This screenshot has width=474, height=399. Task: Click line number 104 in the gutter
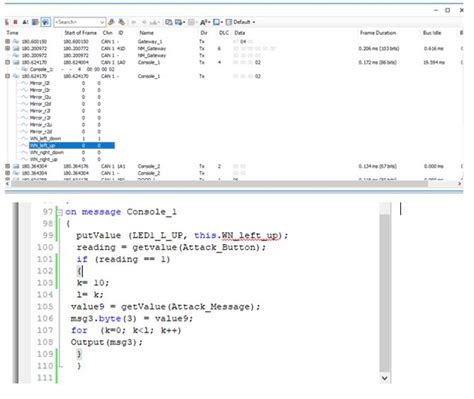point(45,295)
